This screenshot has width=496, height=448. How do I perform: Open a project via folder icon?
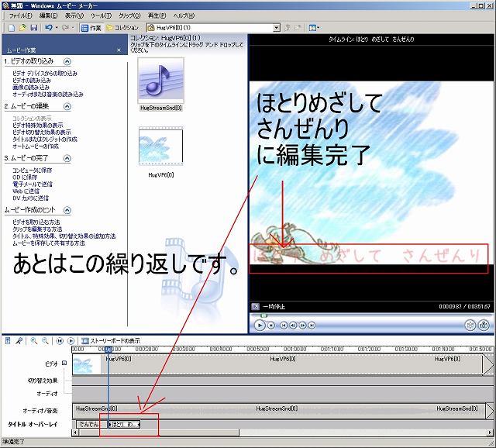pyautogui.click(x=22, y=28)
